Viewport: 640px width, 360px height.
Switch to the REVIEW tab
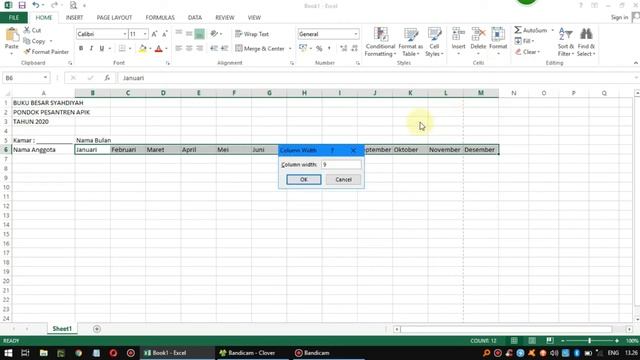click(225, 18)
